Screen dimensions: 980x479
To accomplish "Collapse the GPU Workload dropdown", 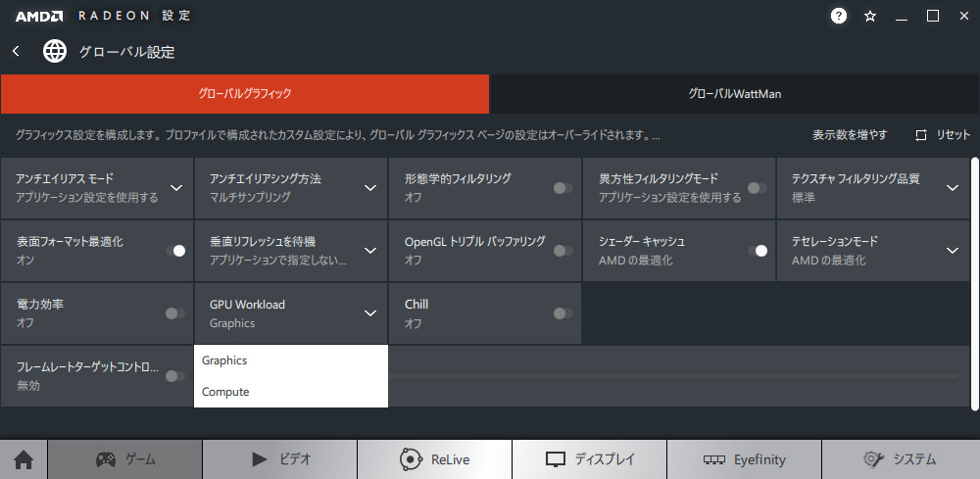I will [370, 313].
